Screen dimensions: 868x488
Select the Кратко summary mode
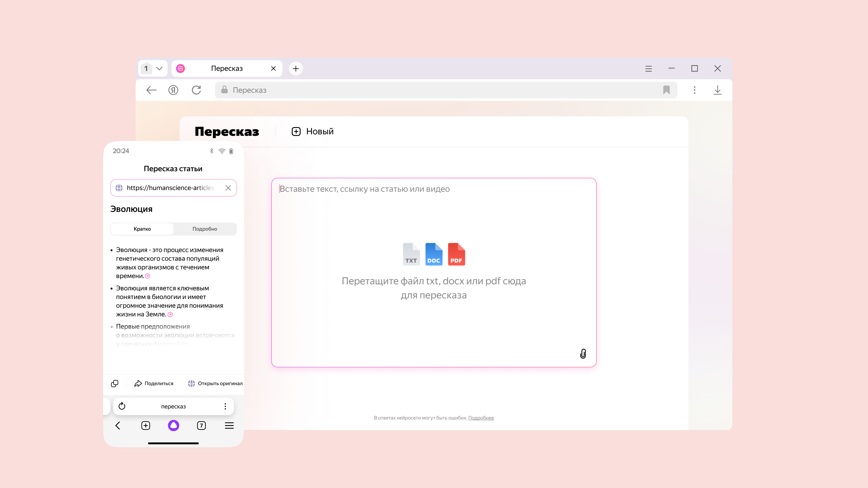[142, 229]
